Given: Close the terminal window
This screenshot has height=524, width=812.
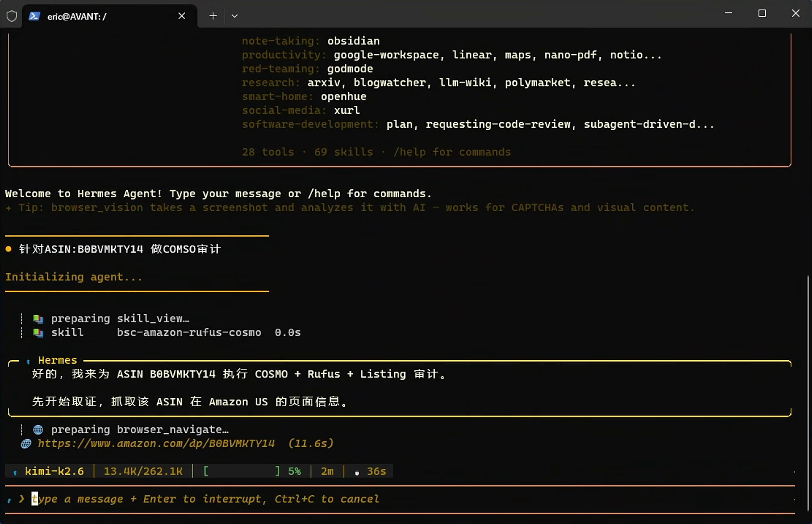Looking at the screenshot, I should click(795, 13).
